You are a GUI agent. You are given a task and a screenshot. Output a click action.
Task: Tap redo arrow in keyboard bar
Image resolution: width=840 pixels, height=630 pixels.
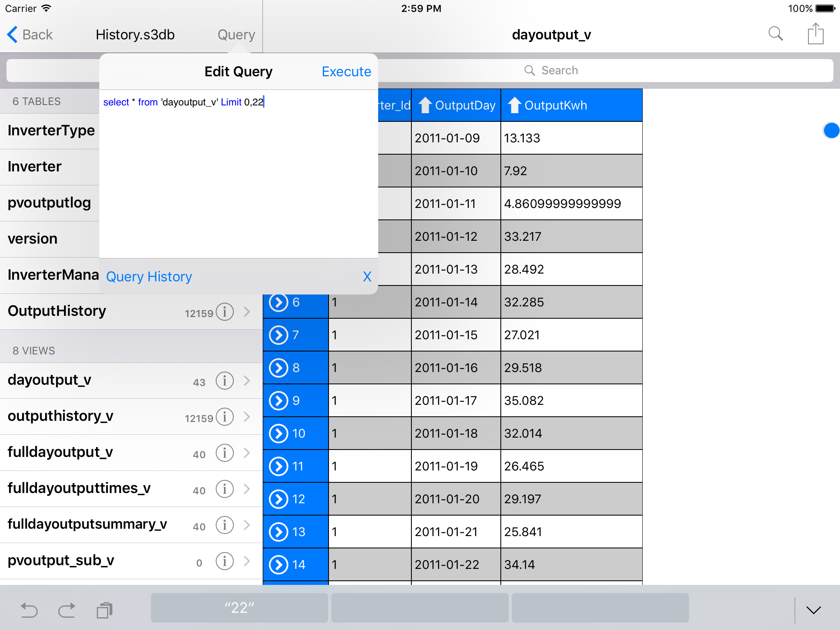coord(67,610)
